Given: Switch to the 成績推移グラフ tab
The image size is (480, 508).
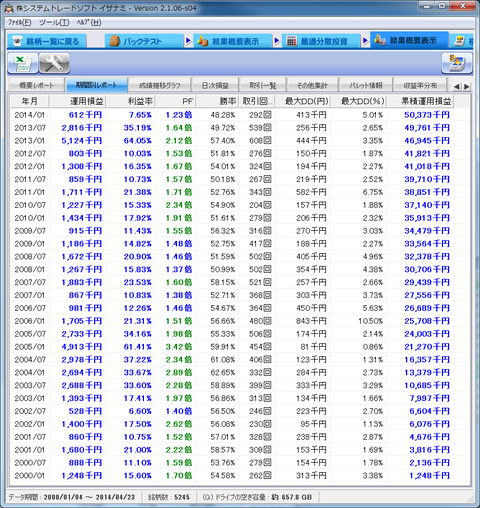Looking at the screenshot, I should (x=159, y=85).
